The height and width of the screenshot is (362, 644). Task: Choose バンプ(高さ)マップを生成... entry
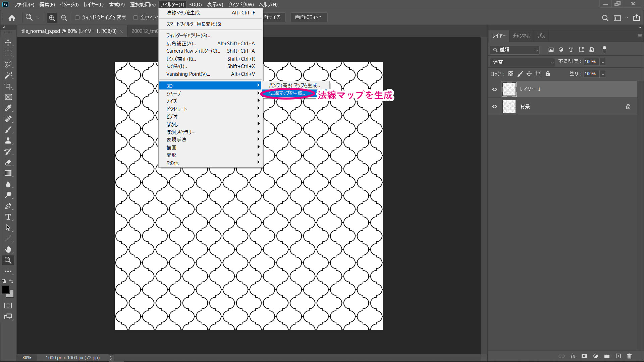(295, 85)
